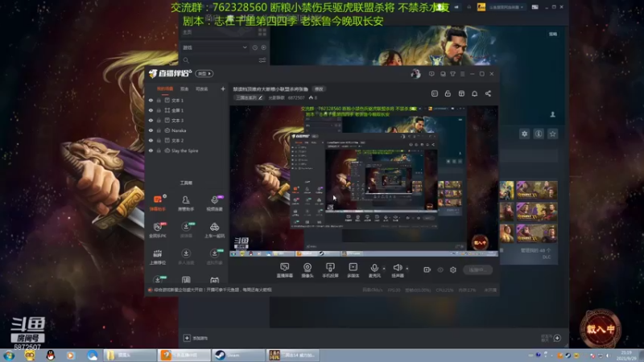This screenshot has height=362, width=644.
Task: Toggle the lock on the Naraka layer
Action: coord(159,130)
